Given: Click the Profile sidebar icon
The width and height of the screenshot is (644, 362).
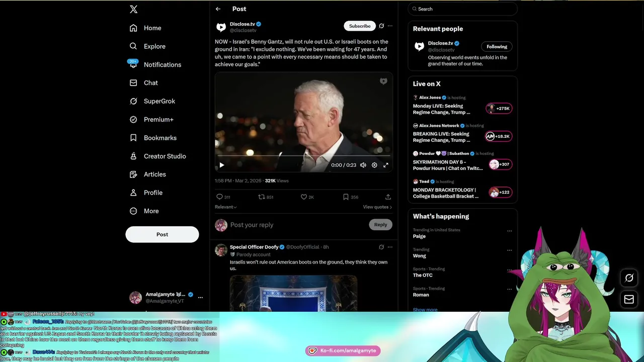Looking at the screenshot, I should point(133,193).
